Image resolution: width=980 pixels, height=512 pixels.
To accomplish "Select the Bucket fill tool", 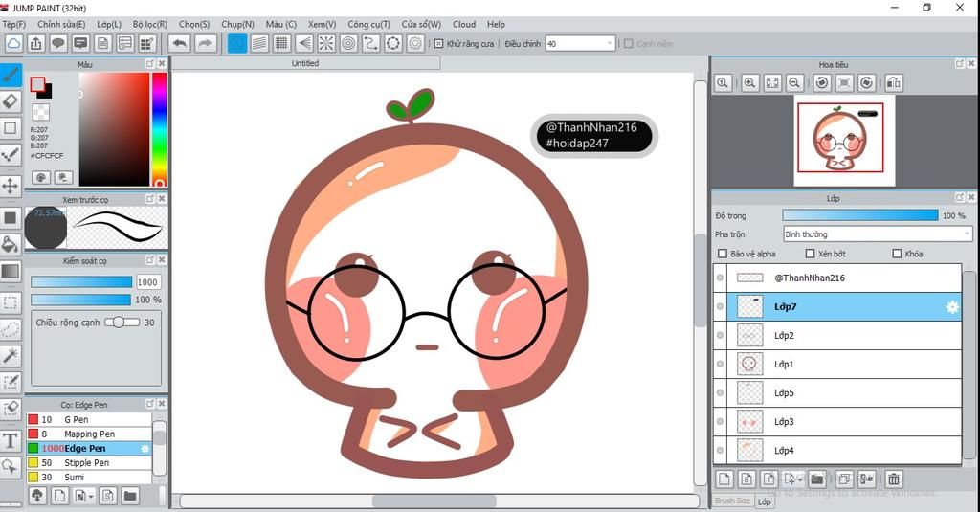I will pos(11,244).
